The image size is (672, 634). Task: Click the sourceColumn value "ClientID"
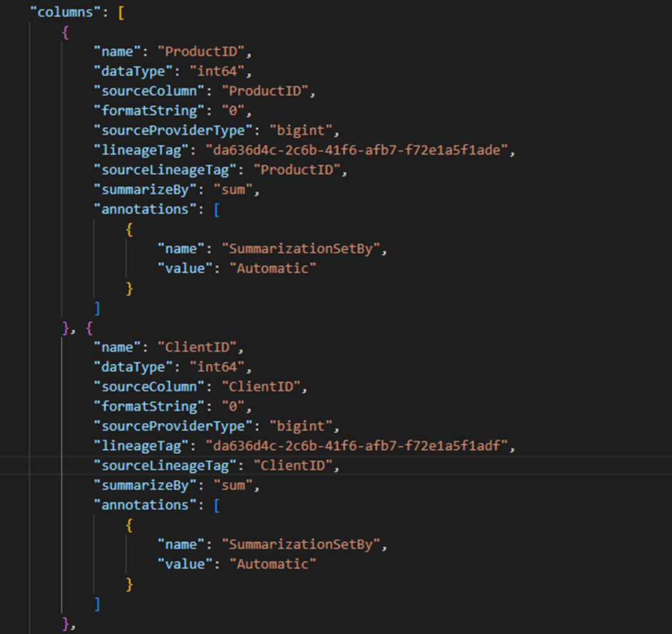tap(264, 387)
